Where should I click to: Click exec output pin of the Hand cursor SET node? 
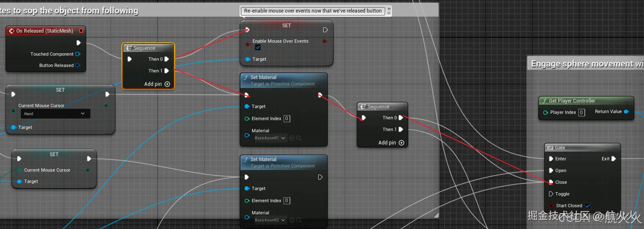[x=107, y=94]
